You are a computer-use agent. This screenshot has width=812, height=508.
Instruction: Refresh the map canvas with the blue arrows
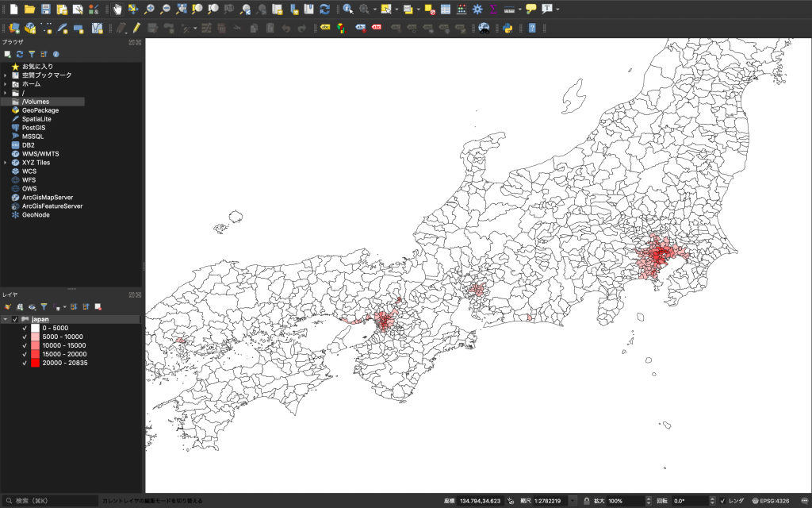324,9
